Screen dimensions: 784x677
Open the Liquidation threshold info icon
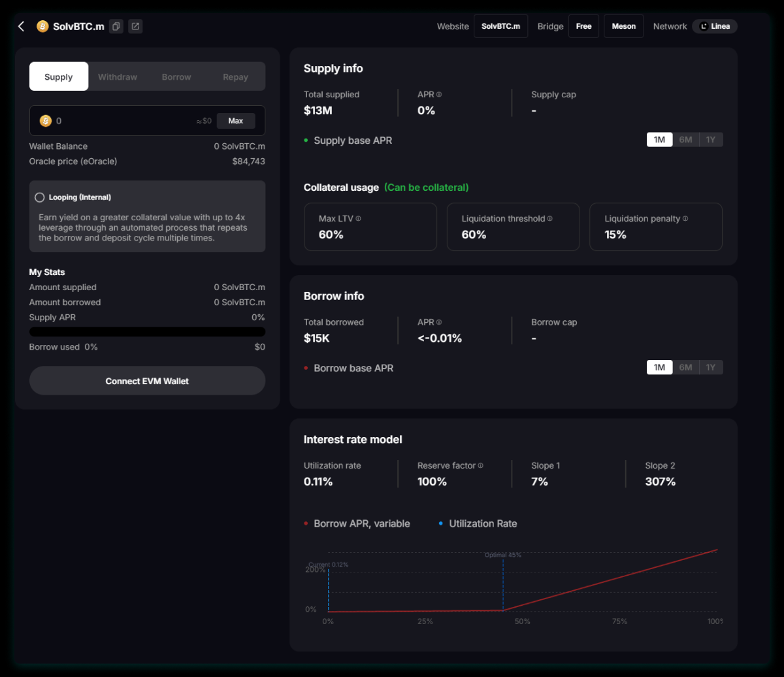click(549, 218)
